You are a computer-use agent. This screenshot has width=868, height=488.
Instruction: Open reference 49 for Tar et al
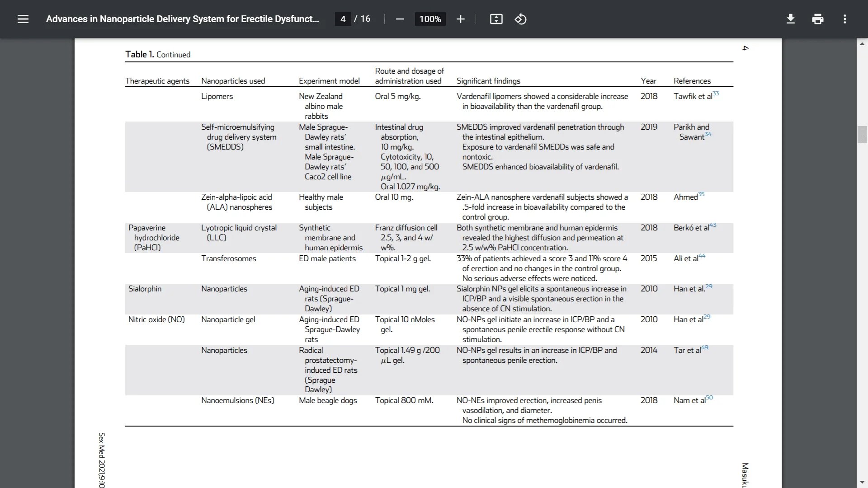(x=705, y=347)
